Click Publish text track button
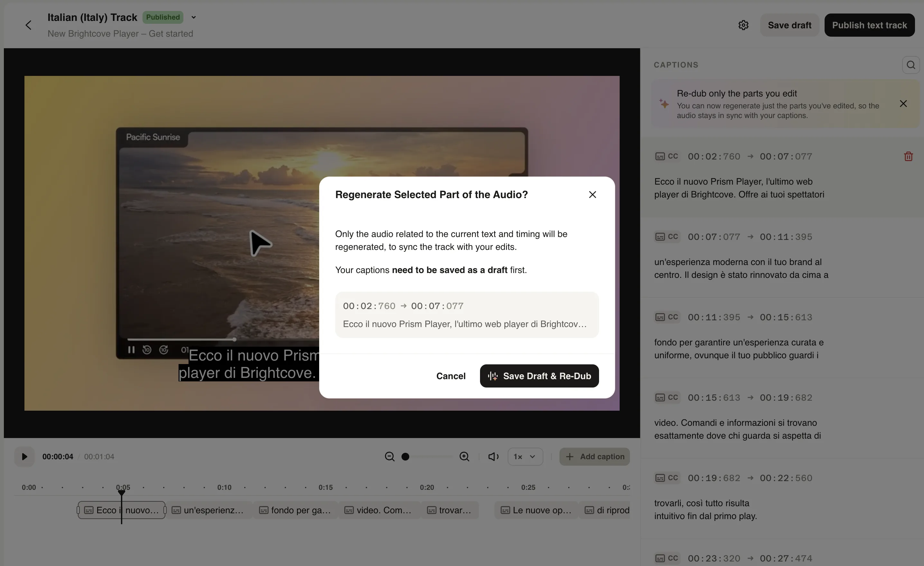Screen dimensions: 924x566 tap(869, 25)
